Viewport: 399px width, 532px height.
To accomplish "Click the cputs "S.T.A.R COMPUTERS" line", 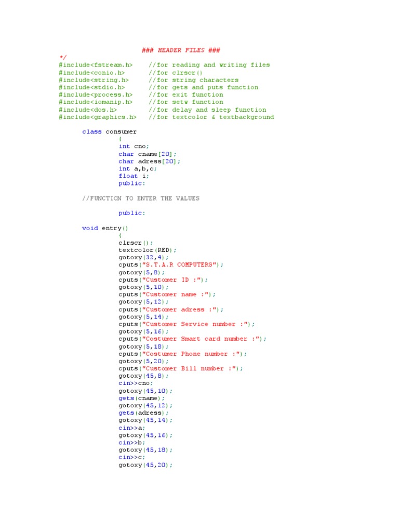I will [x=171, y=264].
